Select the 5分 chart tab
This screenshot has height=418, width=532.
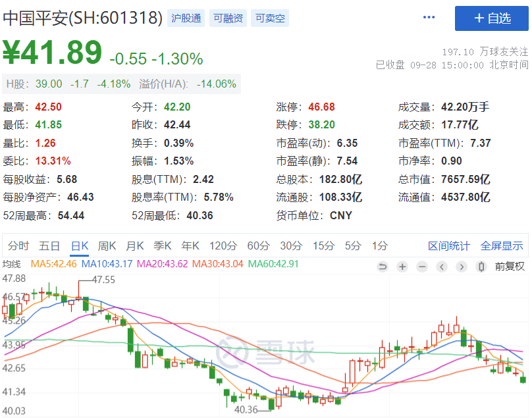(353, 246)
